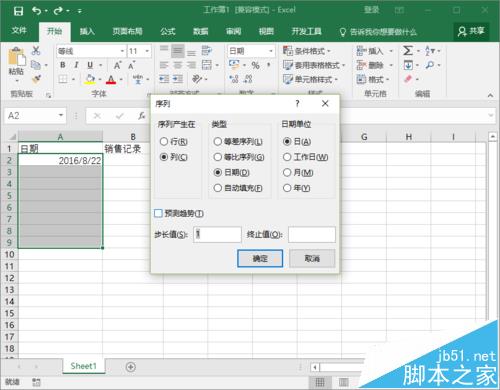
Task: Select Columns radio in Series dialog
Action: 164,157
